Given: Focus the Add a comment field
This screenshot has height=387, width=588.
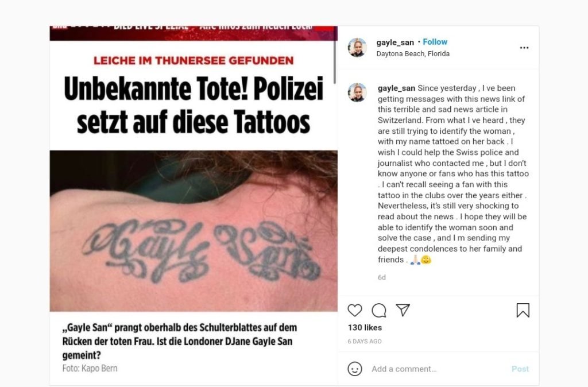Looking at the screenshot, I should coord(437,369).
